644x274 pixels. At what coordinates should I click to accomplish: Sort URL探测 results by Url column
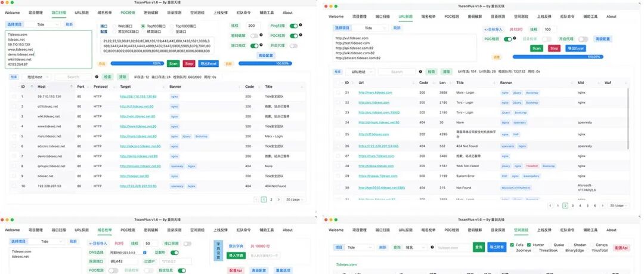[413, 83]
